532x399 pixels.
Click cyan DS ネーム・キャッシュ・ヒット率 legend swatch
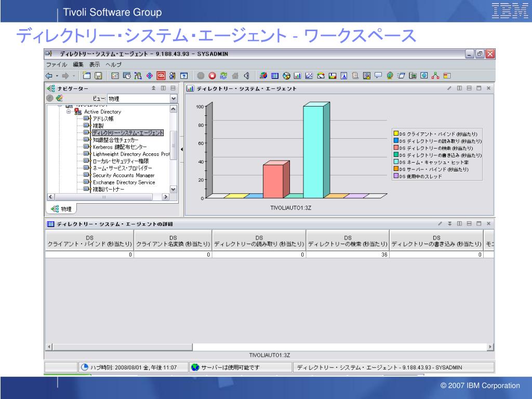click(x=395, y=162)
